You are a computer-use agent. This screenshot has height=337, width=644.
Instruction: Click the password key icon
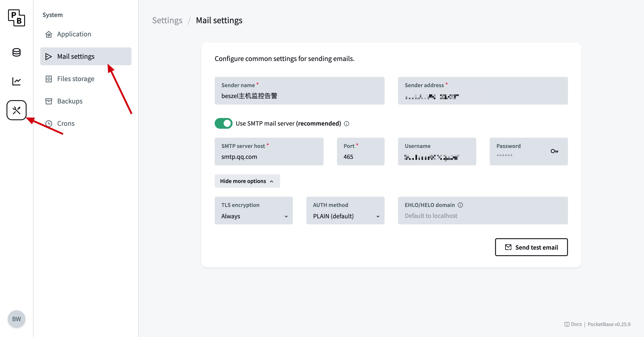pos(554,151)
